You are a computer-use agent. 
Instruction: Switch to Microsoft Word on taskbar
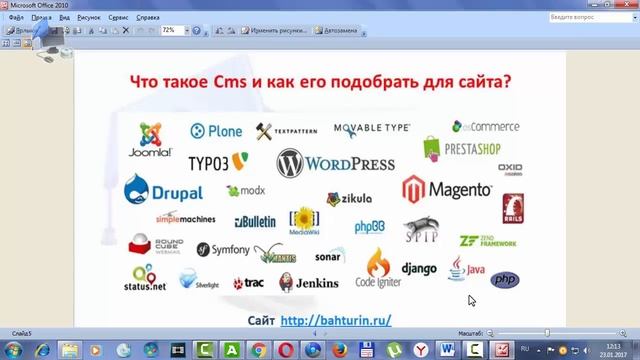(447, 350)
